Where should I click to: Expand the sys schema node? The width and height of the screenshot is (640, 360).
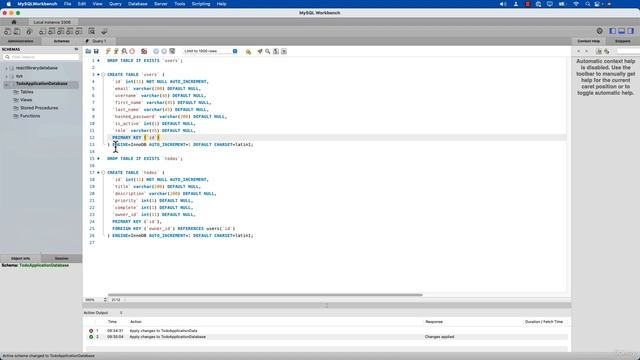pyautogui.click(x=7, y=76)
